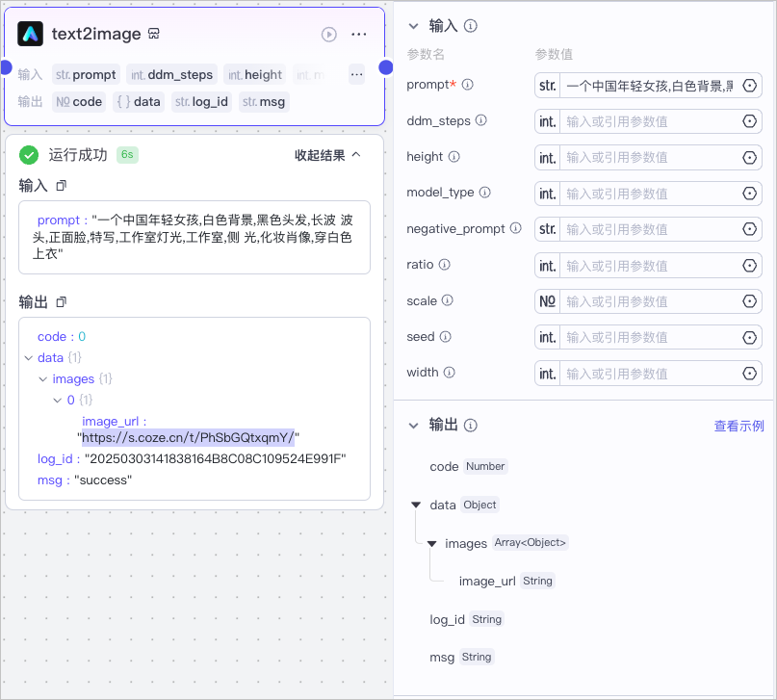Click the int.ddm_steps input chip on node
This screenshot has height=700, width=777.
tap(171, 75)
